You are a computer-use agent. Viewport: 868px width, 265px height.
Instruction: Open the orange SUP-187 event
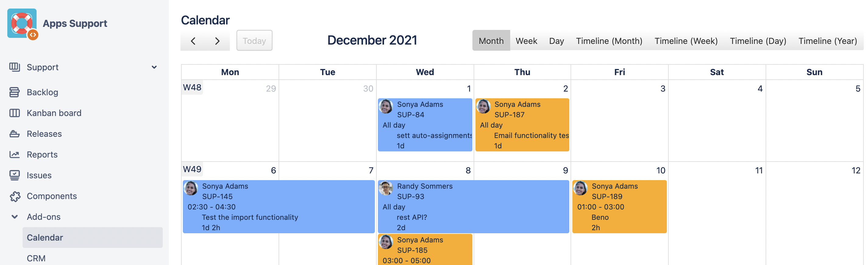[x=522, y=125]
